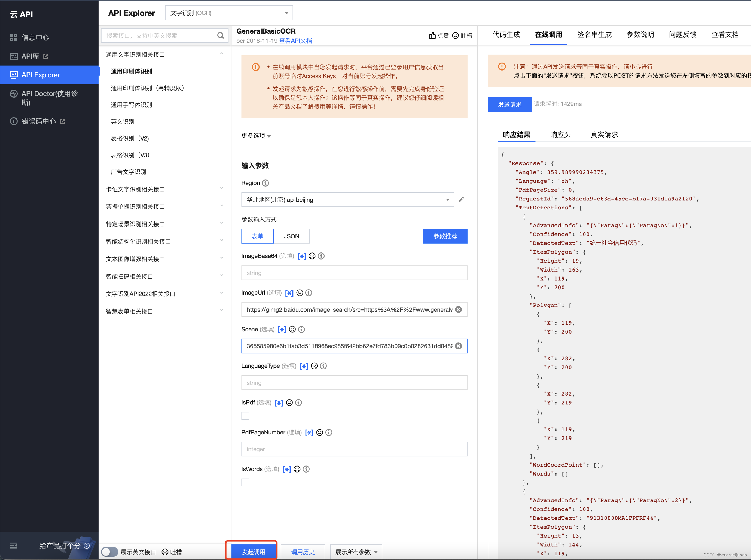Click the sidebar collapse menu icon
Screen dimensions: 751x560
pyautogui.click(x=14, y=546)
